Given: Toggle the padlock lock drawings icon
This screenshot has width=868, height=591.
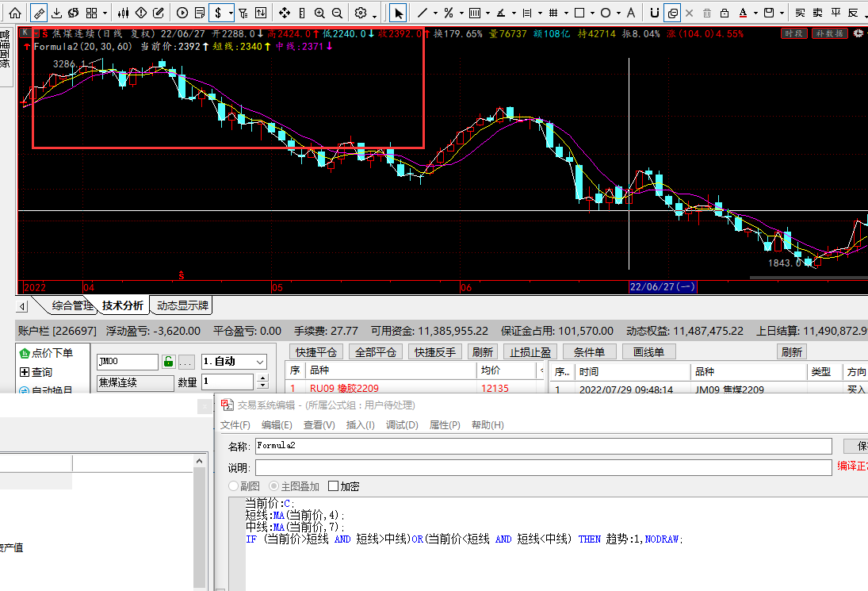Looking at the screenshot, I should [724, 12].
